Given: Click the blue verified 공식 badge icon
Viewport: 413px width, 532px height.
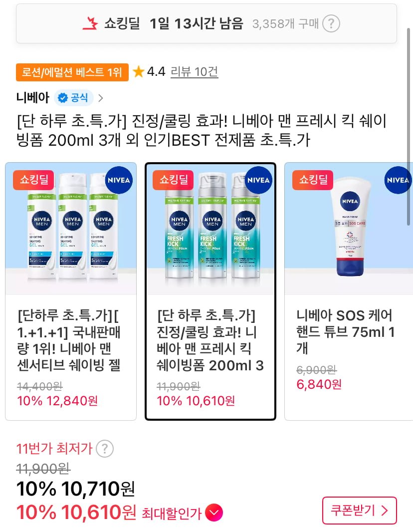Looking at the screenshot, I should 62,98.
